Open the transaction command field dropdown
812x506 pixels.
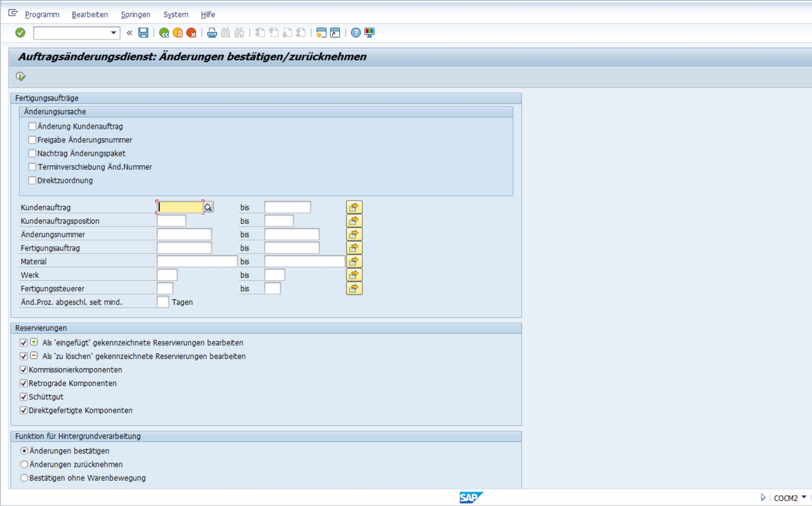pos(114,33)
